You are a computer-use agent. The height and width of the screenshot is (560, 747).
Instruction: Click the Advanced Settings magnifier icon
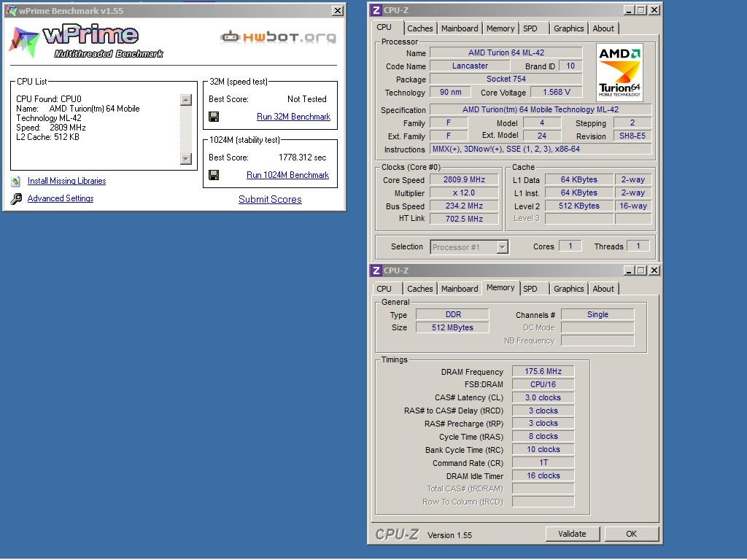point(16,198)
